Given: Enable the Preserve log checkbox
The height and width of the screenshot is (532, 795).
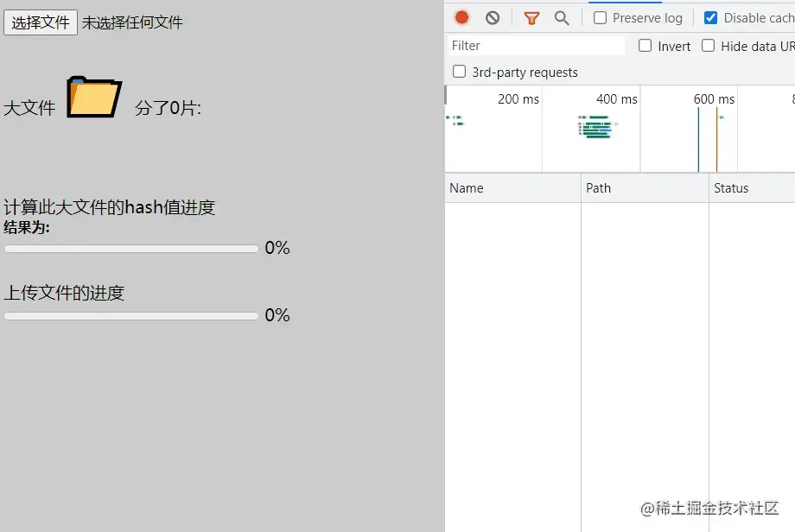Looking at the screenshot, I should point(600,18).
